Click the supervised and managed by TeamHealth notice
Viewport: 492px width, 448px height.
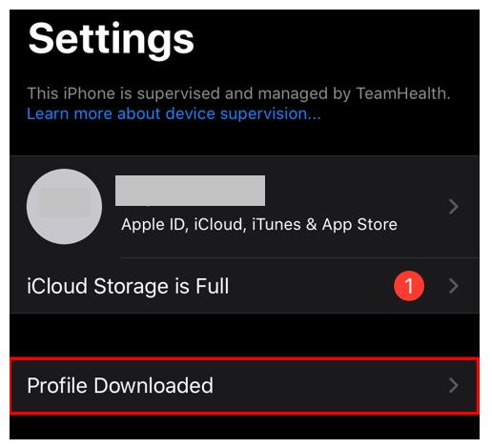click(238, 93)
